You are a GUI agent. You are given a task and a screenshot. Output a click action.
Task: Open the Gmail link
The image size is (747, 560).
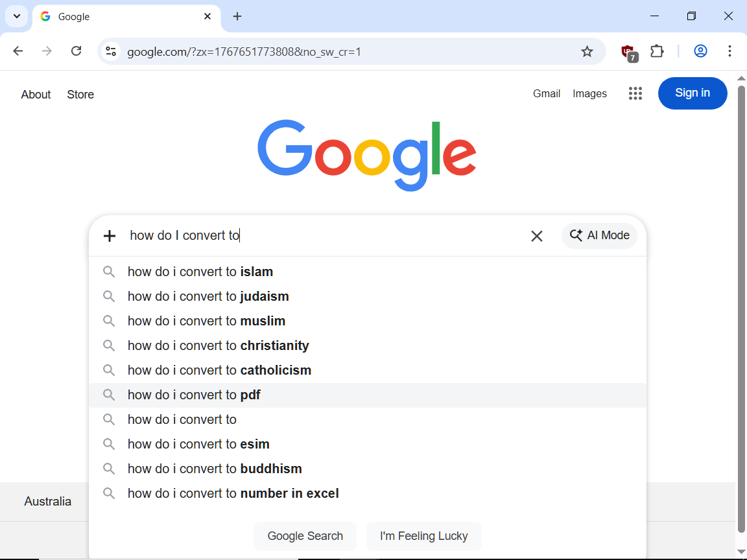[x=547, y=93]
